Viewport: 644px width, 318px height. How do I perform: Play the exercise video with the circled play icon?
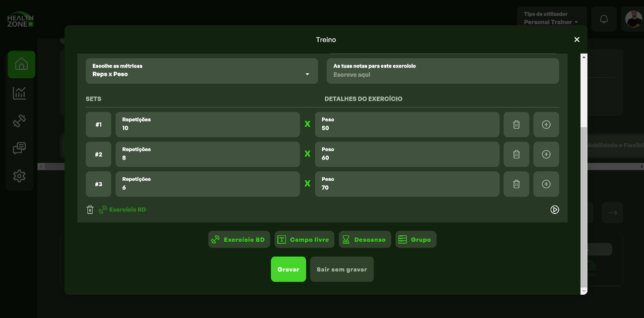pos(554,210)
